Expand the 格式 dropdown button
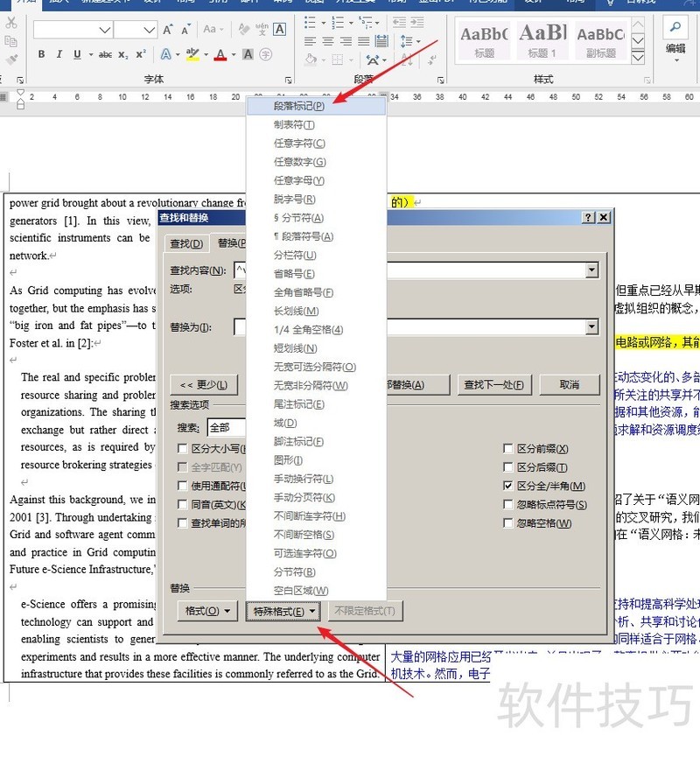The image size is (700, 757). coord(207,611)
